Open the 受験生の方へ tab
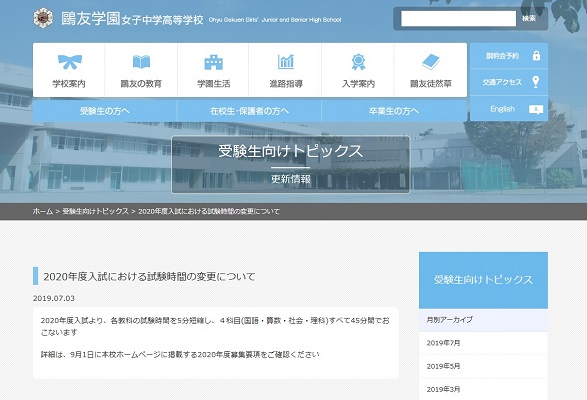This screenshot has height=400, width=587. pos(105,111)
